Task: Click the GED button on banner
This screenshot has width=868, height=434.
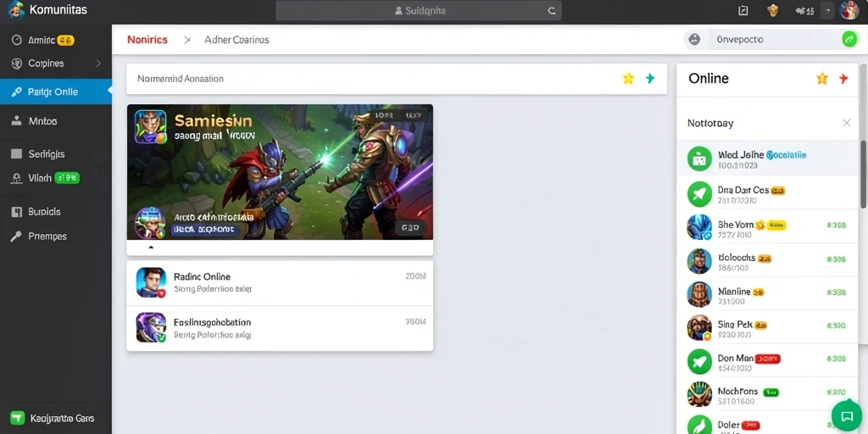Action: 411,227
